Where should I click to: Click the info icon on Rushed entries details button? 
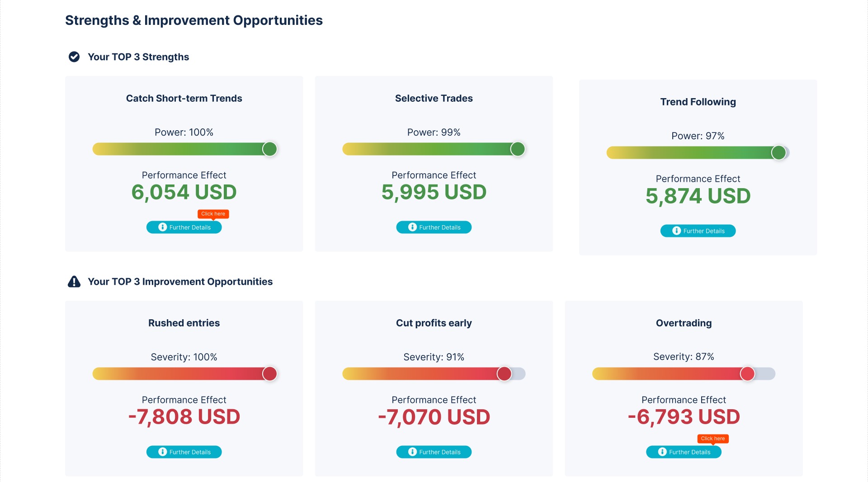point(162,452)
